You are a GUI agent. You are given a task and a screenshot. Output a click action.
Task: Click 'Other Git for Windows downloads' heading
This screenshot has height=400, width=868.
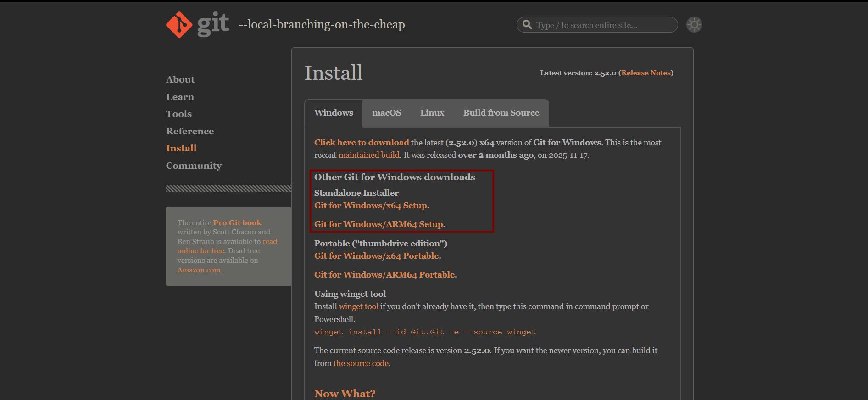coord(395,177)
